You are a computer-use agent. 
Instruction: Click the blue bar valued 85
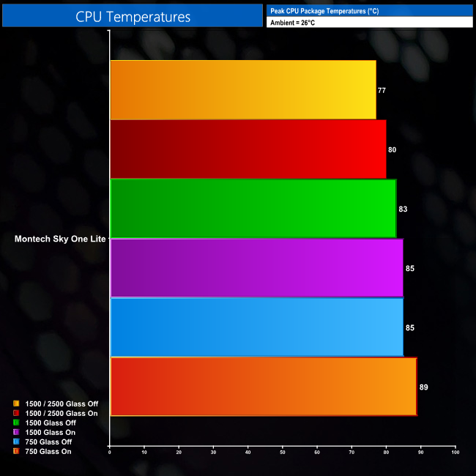[257, 327]
